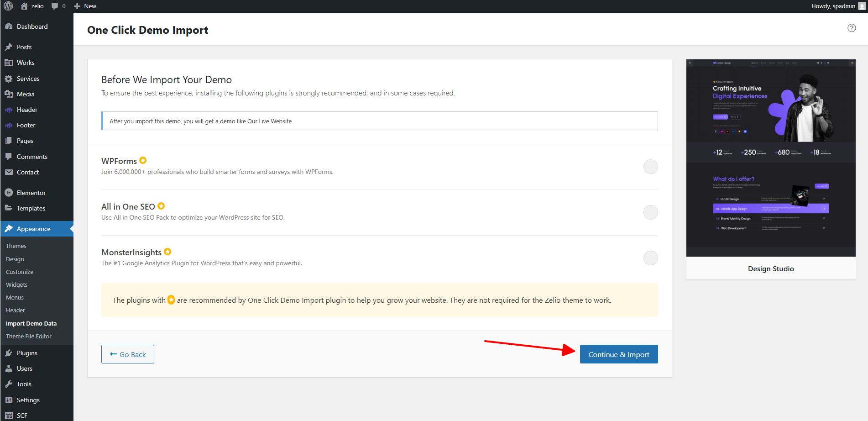Viewport: 868px width, 421px height.
Task: Click the Continue & Import button
Action: click(619, 354)
